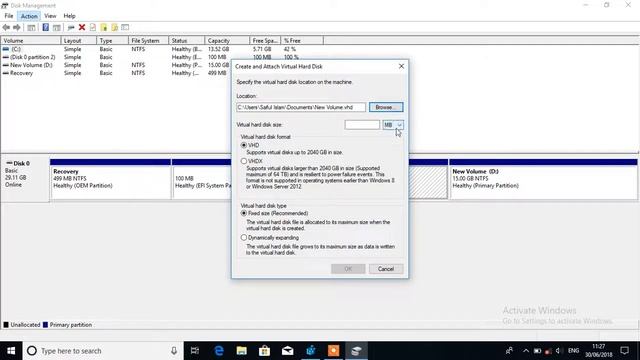
Task: Open the Action menu
Action: click(29, 16)
